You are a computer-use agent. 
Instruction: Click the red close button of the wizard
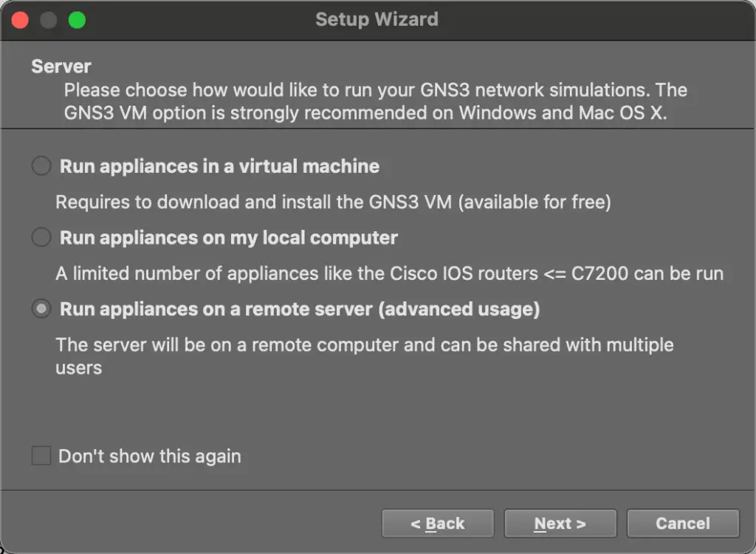[x=19, y=20]
